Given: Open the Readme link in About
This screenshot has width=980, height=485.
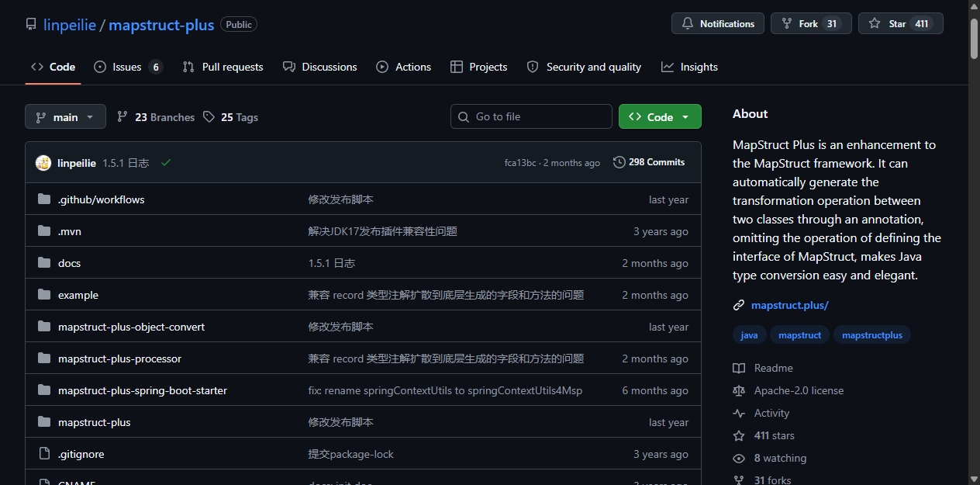Looking at the screenshot, I should pyautogui.click(x=763, y=368).
